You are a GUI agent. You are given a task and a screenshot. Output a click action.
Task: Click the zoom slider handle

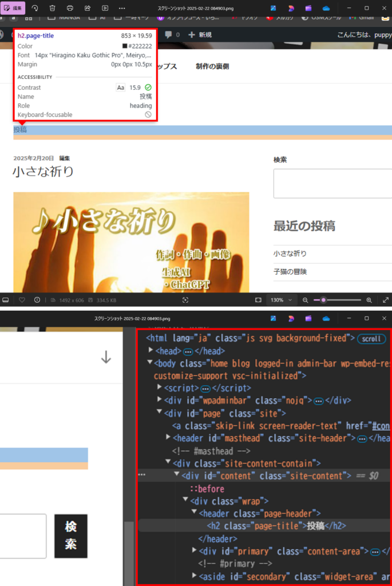coord(324,300)
